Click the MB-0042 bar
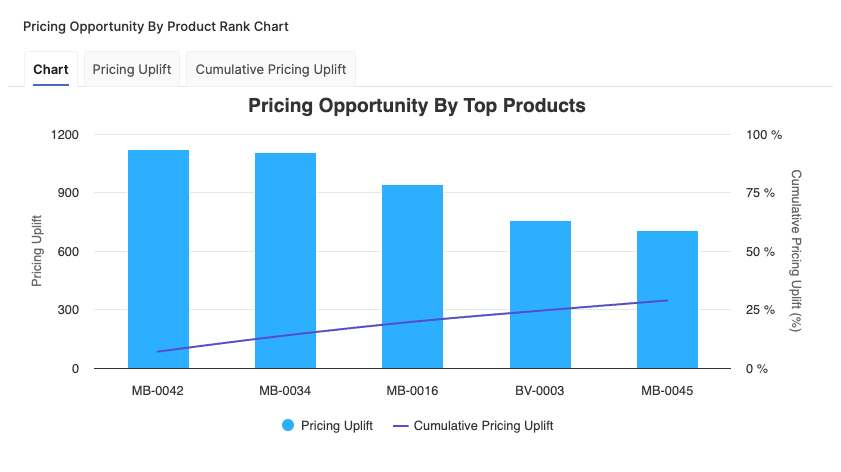The width and height of the screenshot is (841, 472). click(158, 259)
